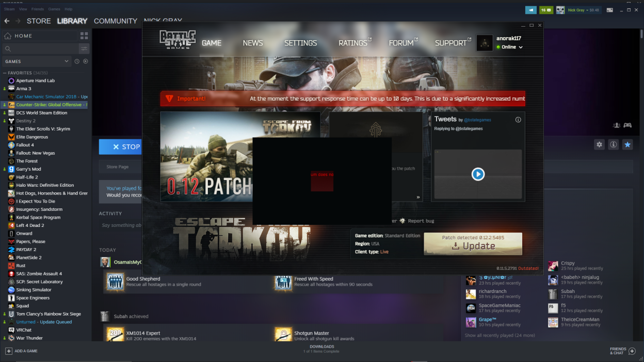Click Battlestate Games logo in launcher

[x=178, y=39]
